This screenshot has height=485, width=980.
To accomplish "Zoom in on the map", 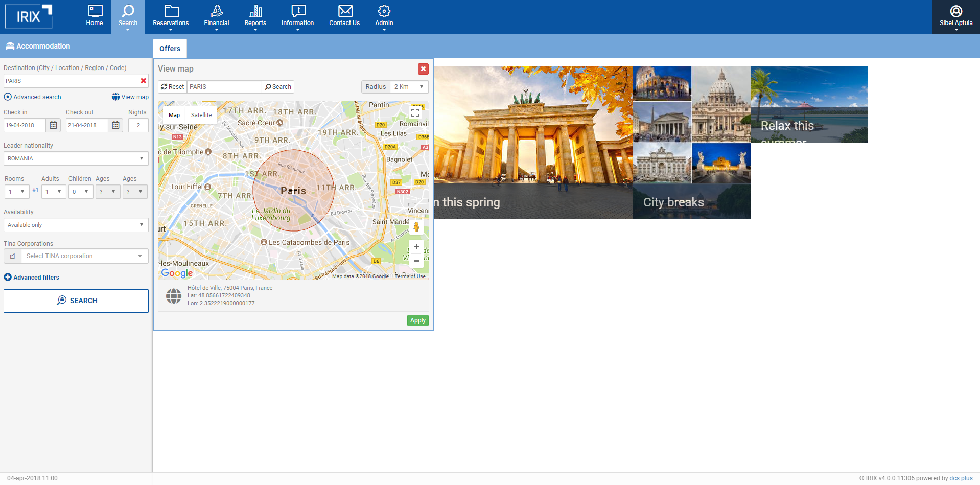I will click(x=416, y=247).
